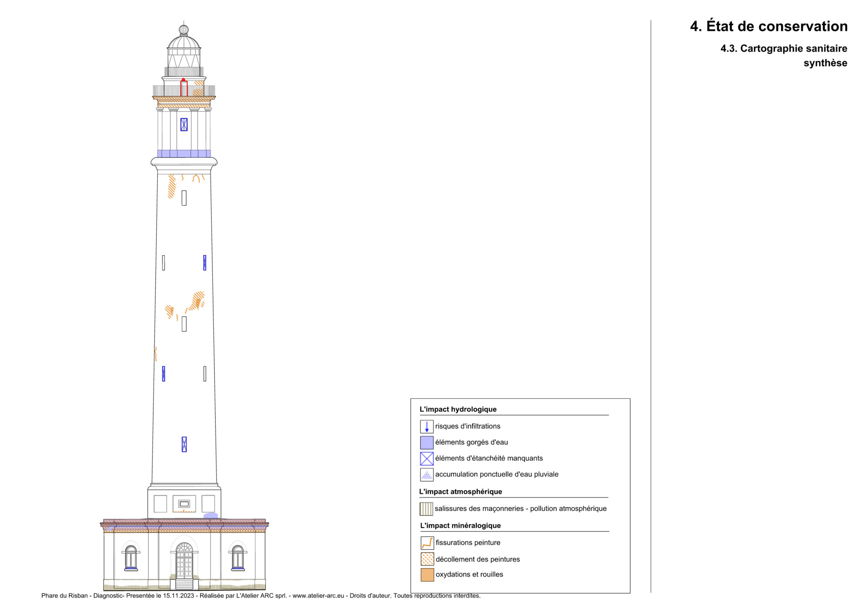Click the left arched window of the base building

[131, 557]
